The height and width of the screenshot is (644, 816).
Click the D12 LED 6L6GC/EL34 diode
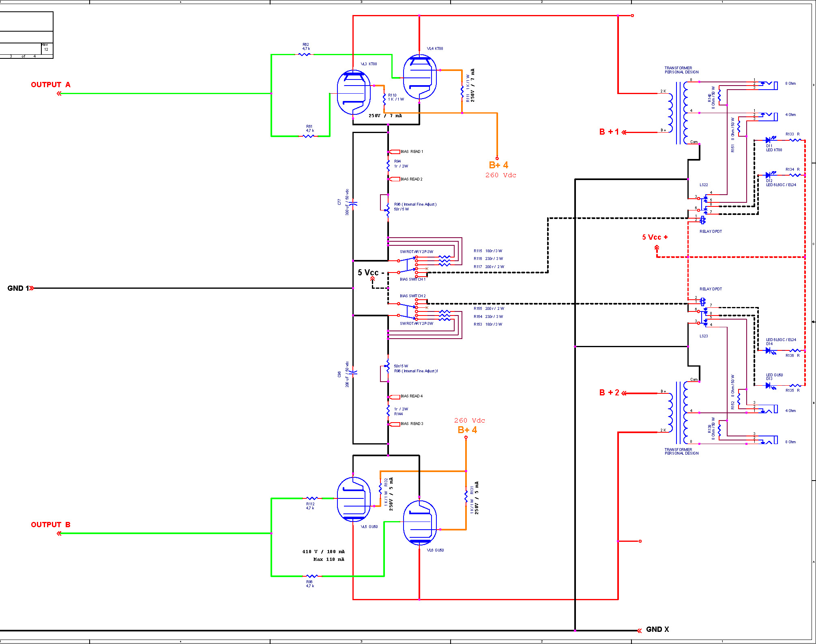[768, 175]
